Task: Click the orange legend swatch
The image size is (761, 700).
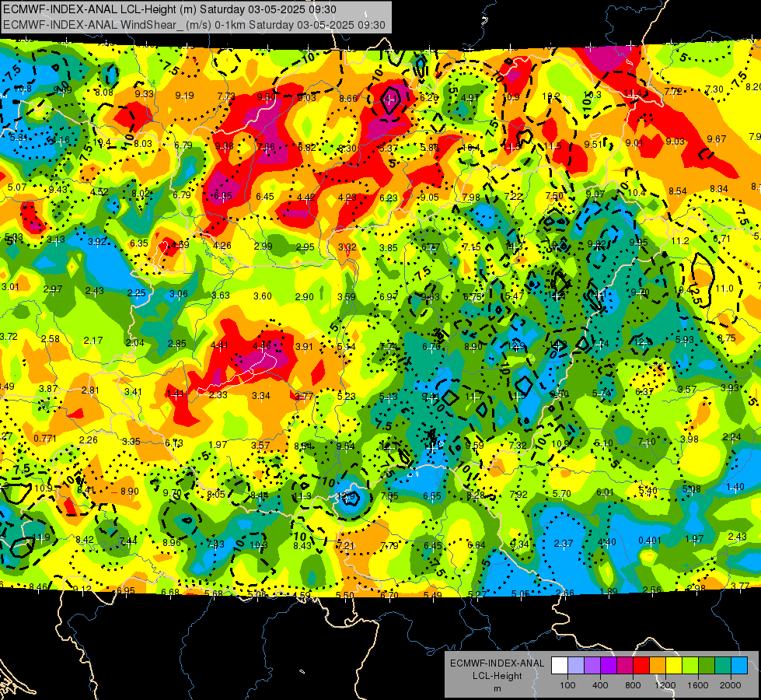Action: point(658,666)
